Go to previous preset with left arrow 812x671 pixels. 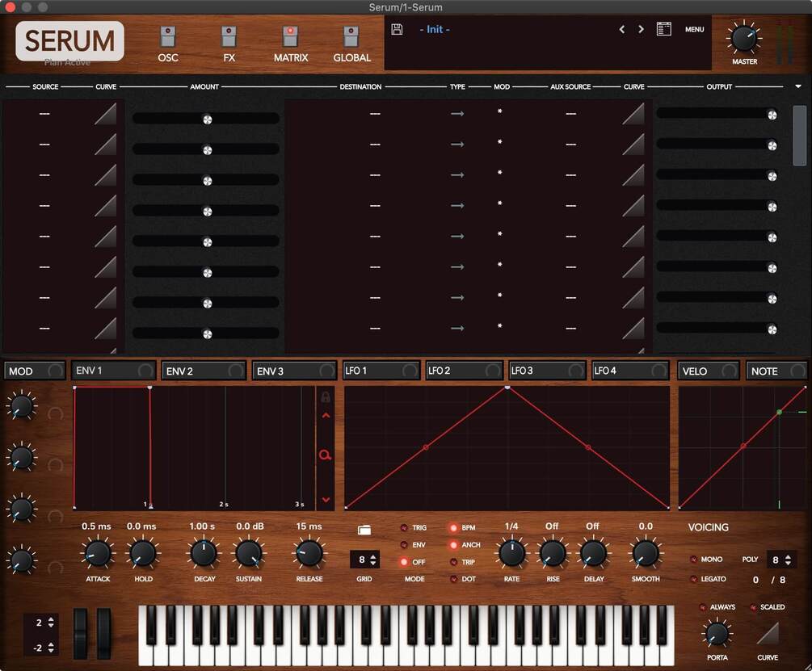pyautogui.click(x=622, y=30)
